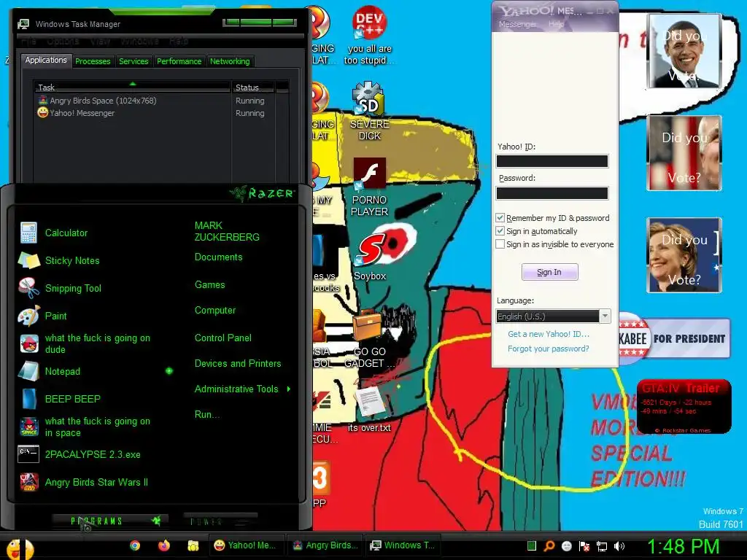Open the Messenger menu in Yahoo window
Image resolution: width=747 pixels, height=560 pixels.
(517, 24)
